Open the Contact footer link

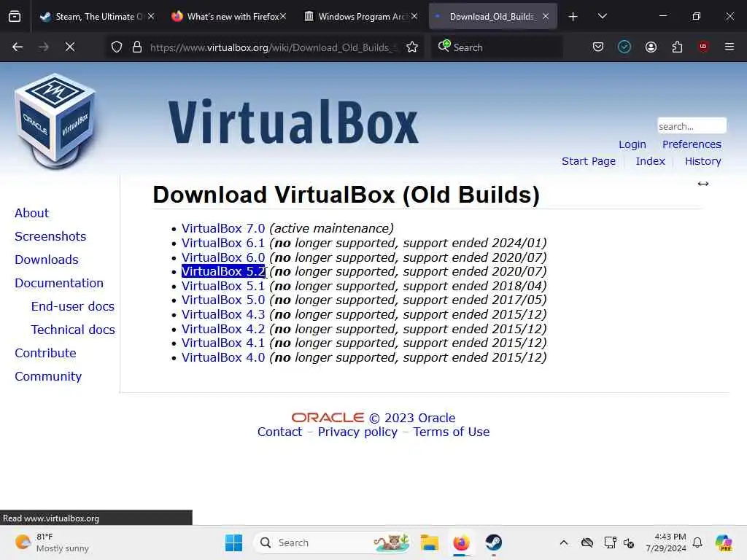(279, 432)
